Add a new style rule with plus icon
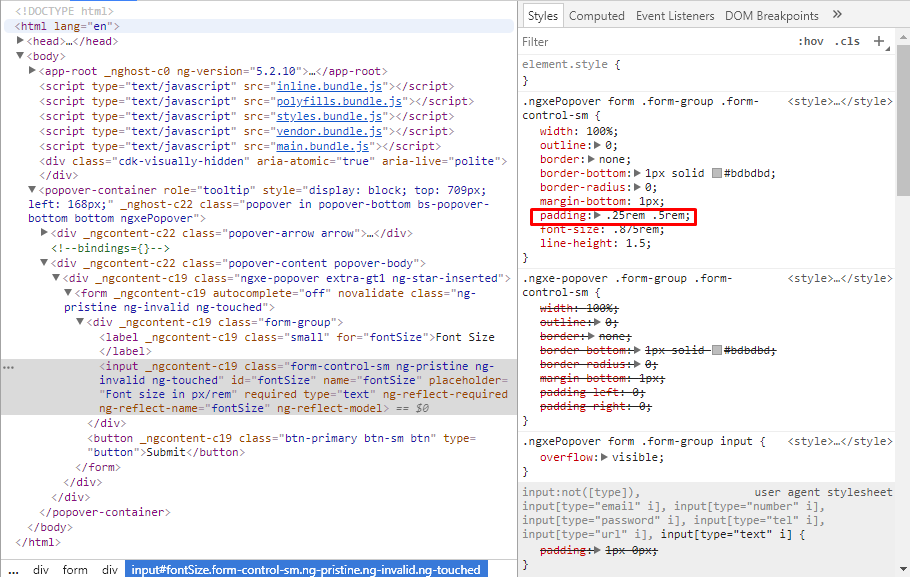 click(879, 41)
